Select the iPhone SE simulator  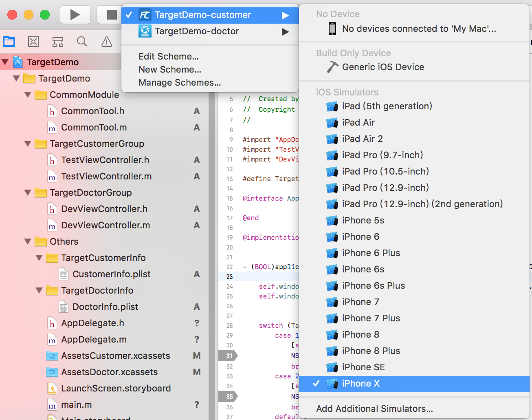pos(414,367)
